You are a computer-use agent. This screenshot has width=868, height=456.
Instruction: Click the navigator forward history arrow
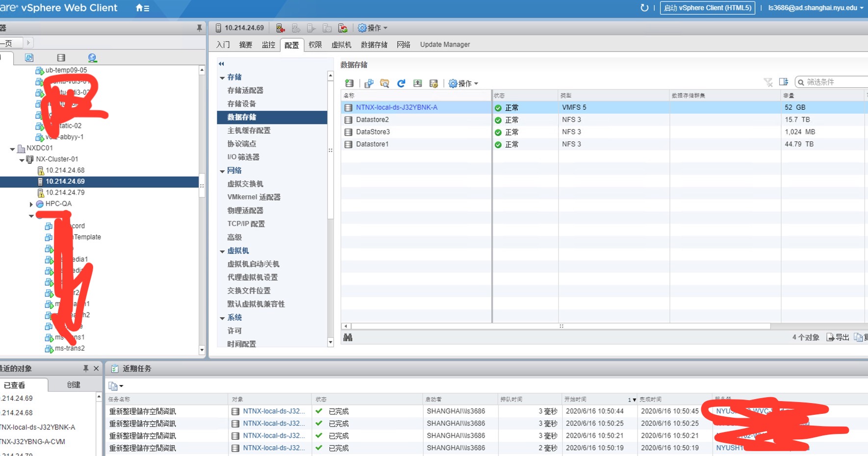point(28,43)
